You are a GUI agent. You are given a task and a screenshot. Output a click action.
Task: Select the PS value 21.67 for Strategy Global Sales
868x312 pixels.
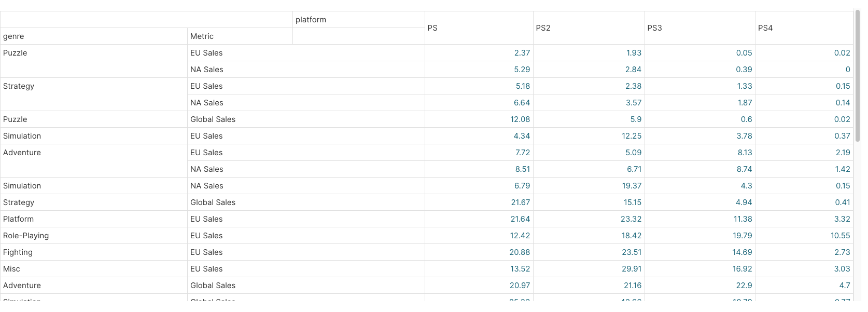click(520, 202)
